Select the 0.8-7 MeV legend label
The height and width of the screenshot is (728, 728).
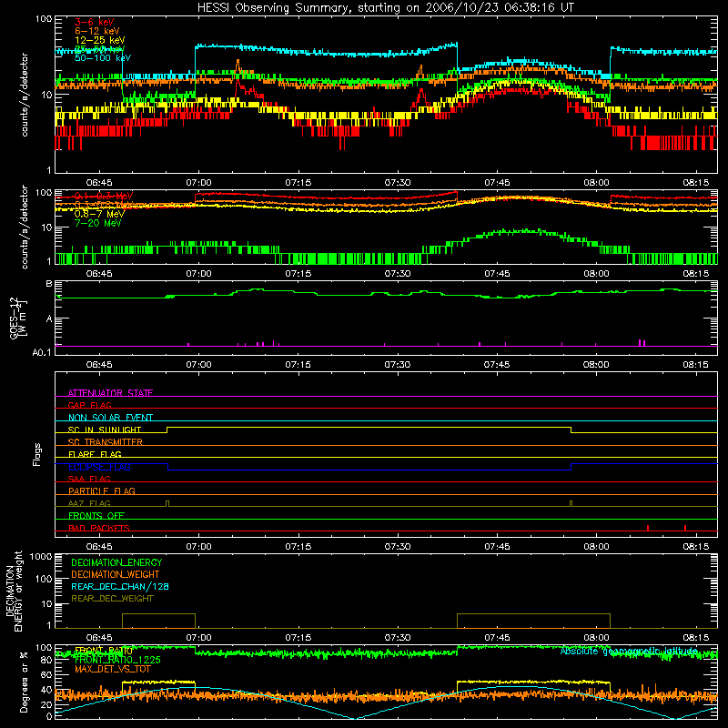(99, 214)
